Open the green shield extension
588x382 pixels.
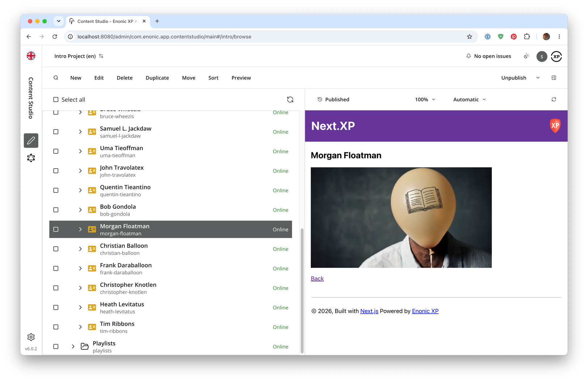501,37
